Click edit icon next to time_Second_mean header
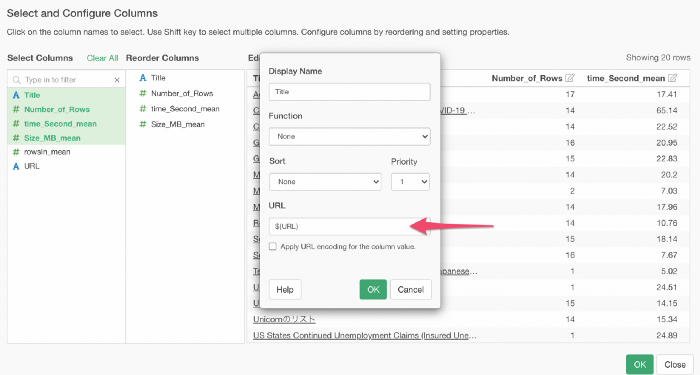The height and width of the screenshot is (375, 700). point(672,78)
